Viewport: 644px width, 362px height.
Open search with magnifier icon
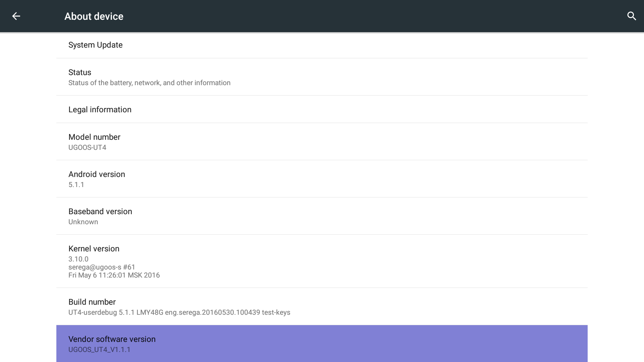632,16
